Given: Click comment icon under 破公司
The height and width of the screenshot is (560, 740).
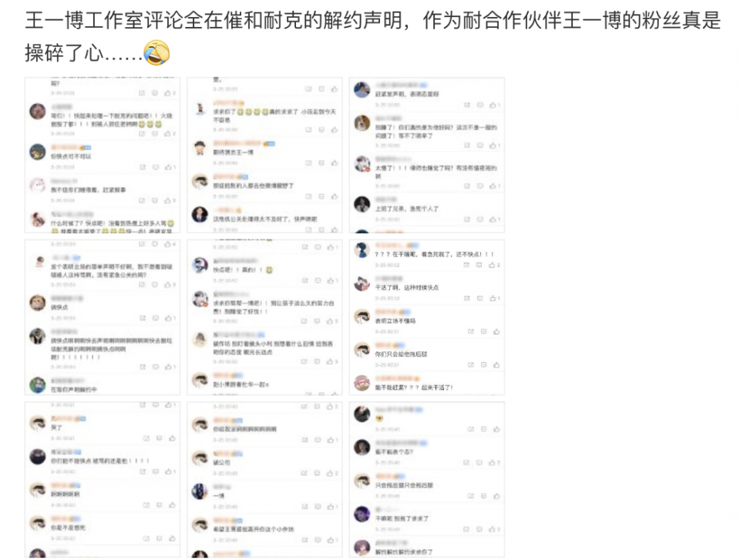Looking at the screenshot, I should tap(317, 473).
